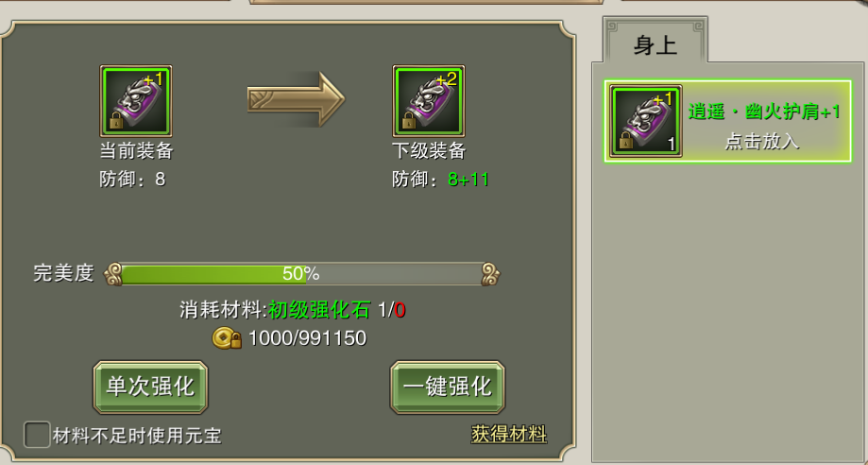Click the next-level +2 shoulder guard icon

tap(429, 101)
